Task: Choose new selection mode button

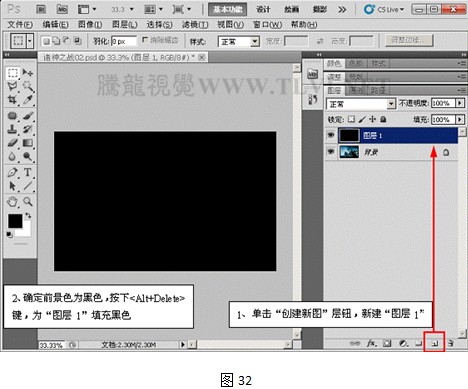Action: pyautogui.click(x=46, y=41)
